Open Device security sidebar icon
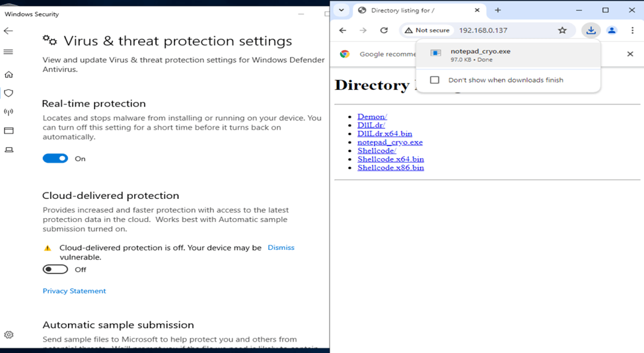Viewport: 644px width, 353px height. click(x=9, y=150)
